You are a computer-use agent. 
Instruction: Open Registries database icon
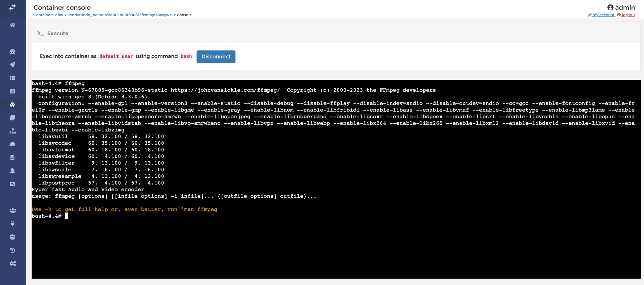pyautogui.click(x=12, y=237)
